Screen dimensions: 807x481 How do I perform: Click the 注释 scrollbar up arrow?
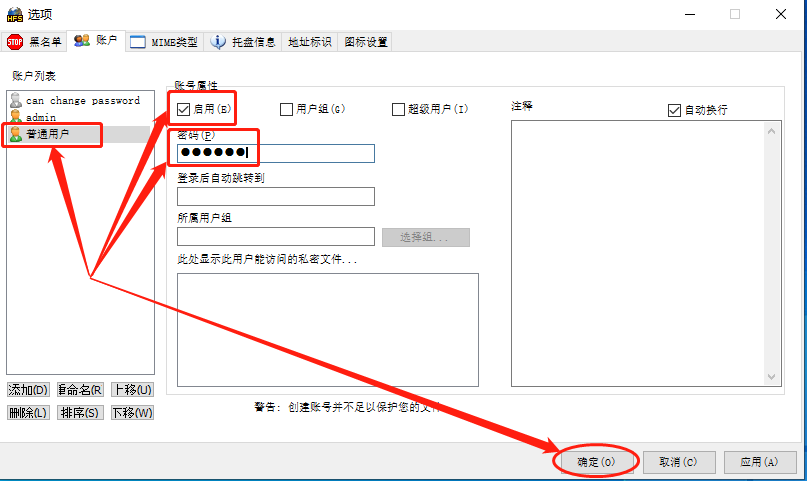771,131
